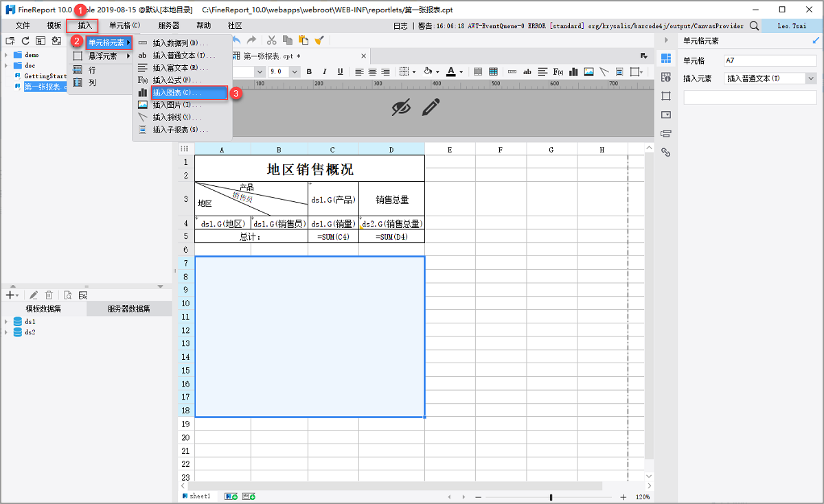Click the pencil edit icon above the canvas
The image size is (824, 504).
click(431, 107)
